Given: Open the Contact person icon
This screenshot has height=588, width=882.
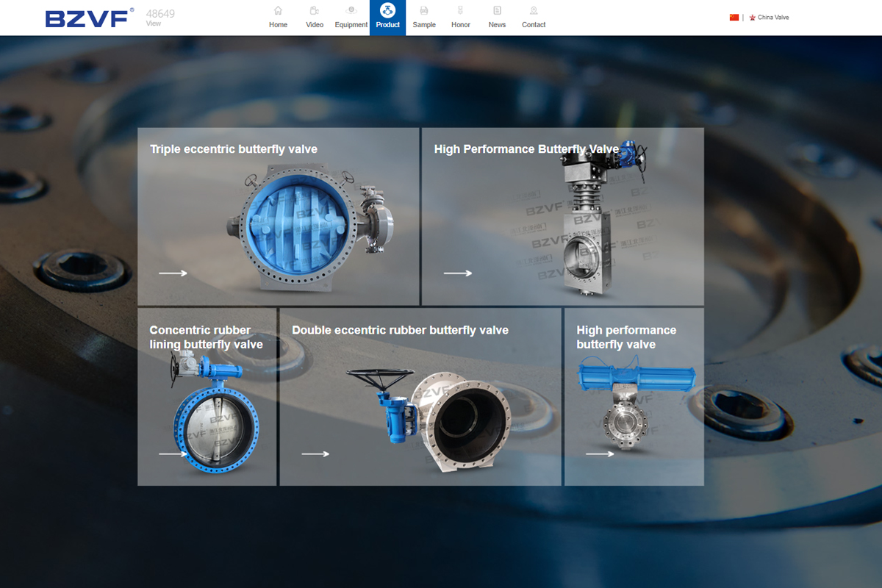Looking at the screenshot, I should pyautogui.click(x=534, y=11).
